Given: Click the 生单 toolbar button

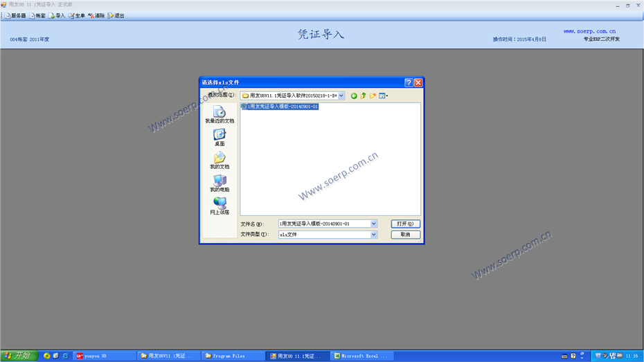Looking at the screenshot, I should [x=77, y=16].
